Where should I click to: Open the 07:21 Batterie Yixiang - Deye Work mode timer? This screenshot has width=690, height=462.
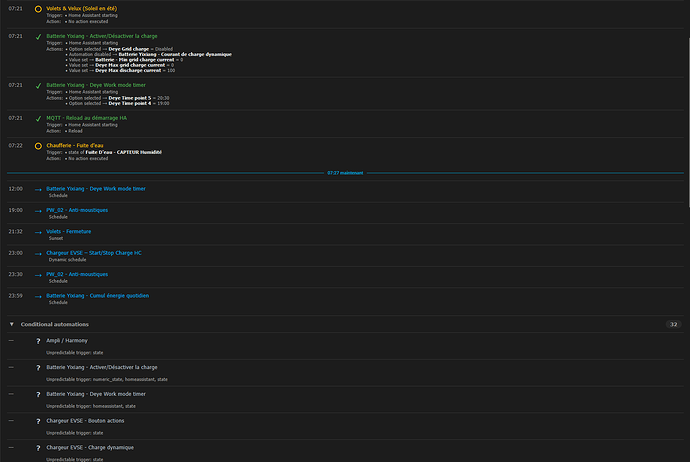(96, 85)
